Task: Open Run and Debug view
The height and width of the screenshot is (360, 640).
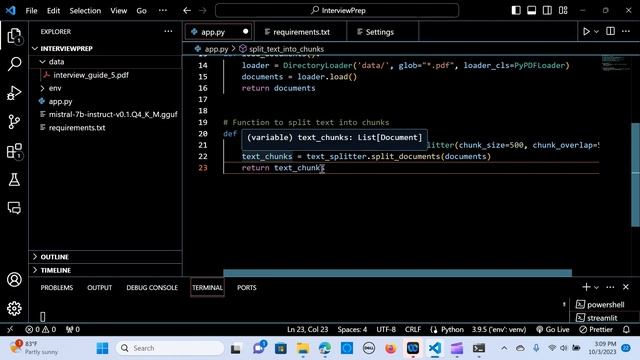Action: [x=14, y=93]
